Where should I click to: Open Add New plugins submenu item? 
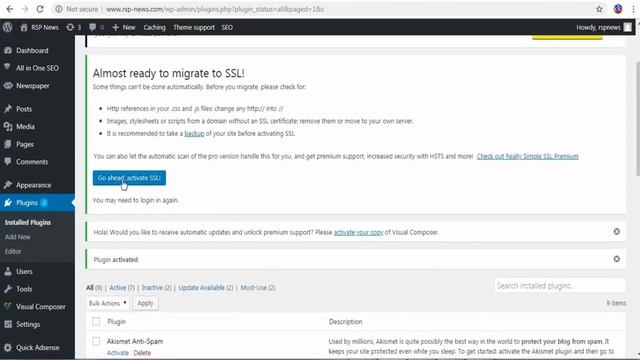click(18, 237)
